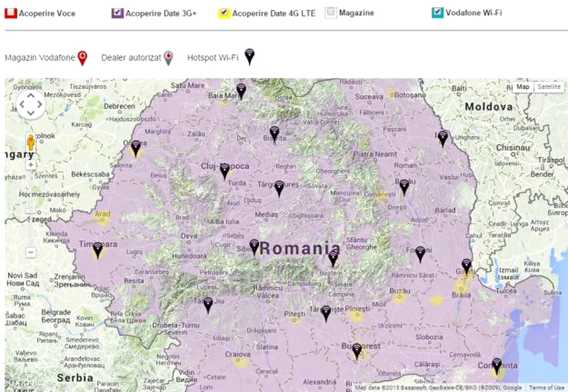
Task: Zoom in with the plus button
Action: tap(31, 165)
